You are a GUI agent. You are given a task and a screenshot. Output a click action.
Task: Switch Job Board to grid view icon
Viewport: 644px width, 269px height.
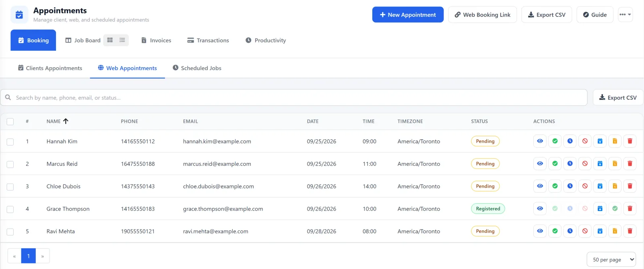[110, 40]
